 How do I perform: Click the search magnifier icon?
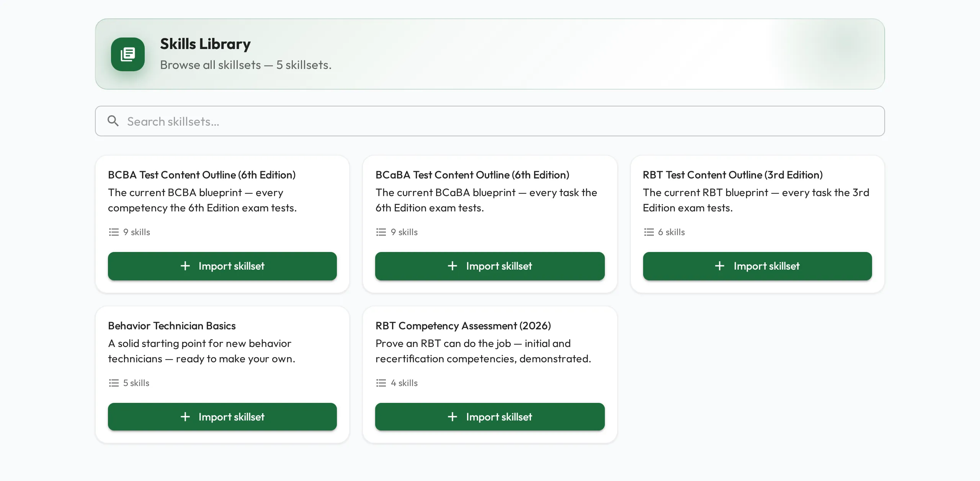pos(113,121)
